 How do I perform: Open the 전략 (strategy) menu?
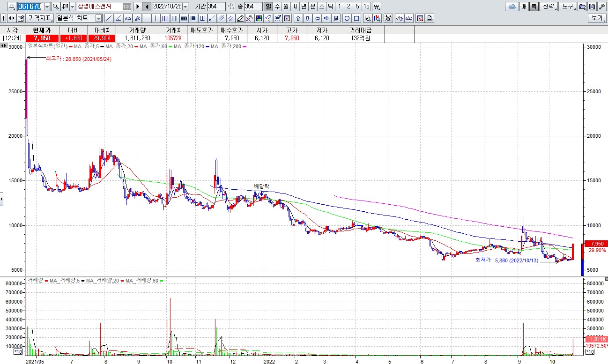549,7
